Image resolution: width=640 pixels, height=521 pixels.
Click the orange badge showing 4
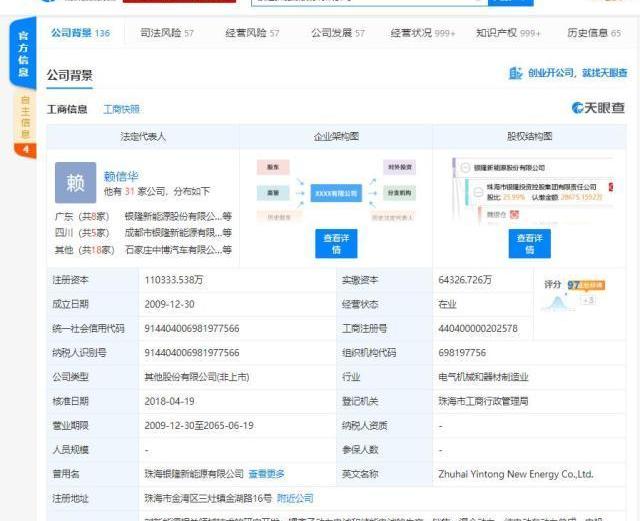coord(25,150)
